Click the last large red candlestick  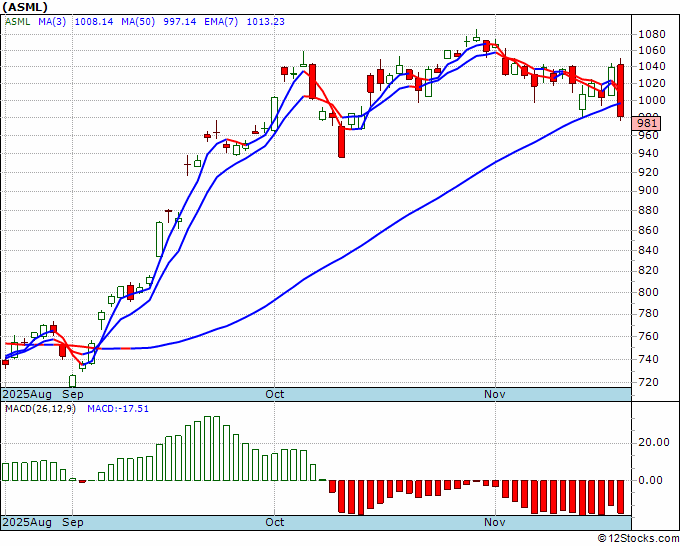tap(621, 91)
